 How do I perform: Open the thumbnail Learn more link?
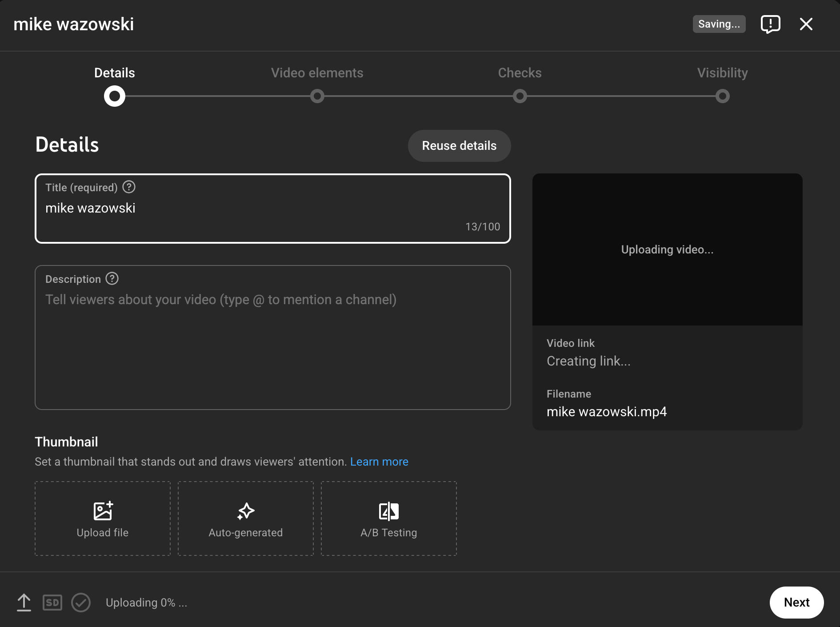point(379,462)
